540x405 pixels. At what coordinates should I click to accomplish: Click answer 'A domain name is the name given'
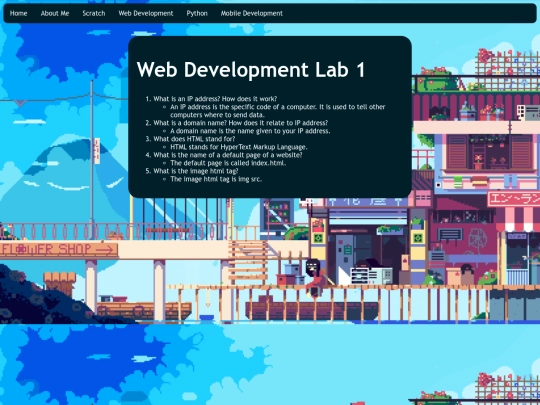click(250, 131)
